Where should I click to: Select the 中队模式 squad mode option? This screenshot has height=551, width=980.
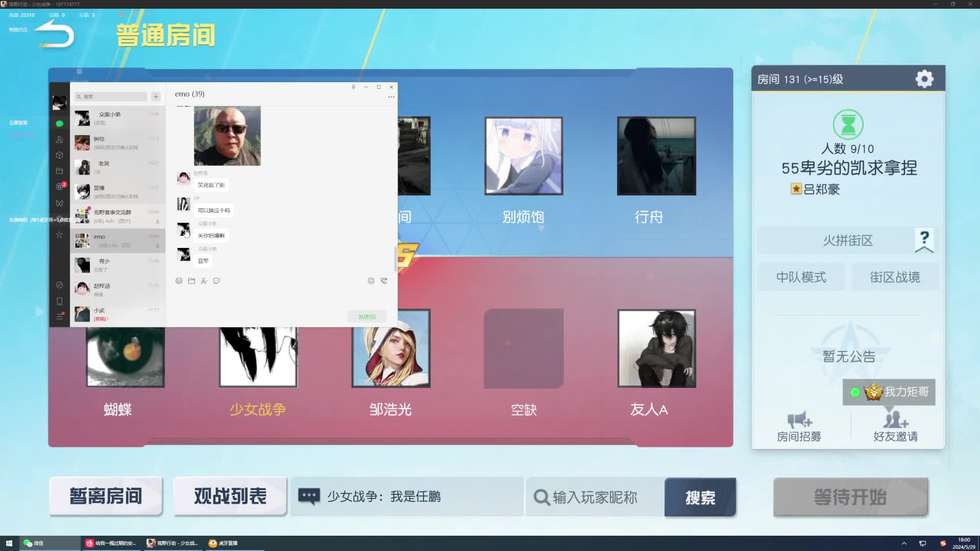pos(801,277)
